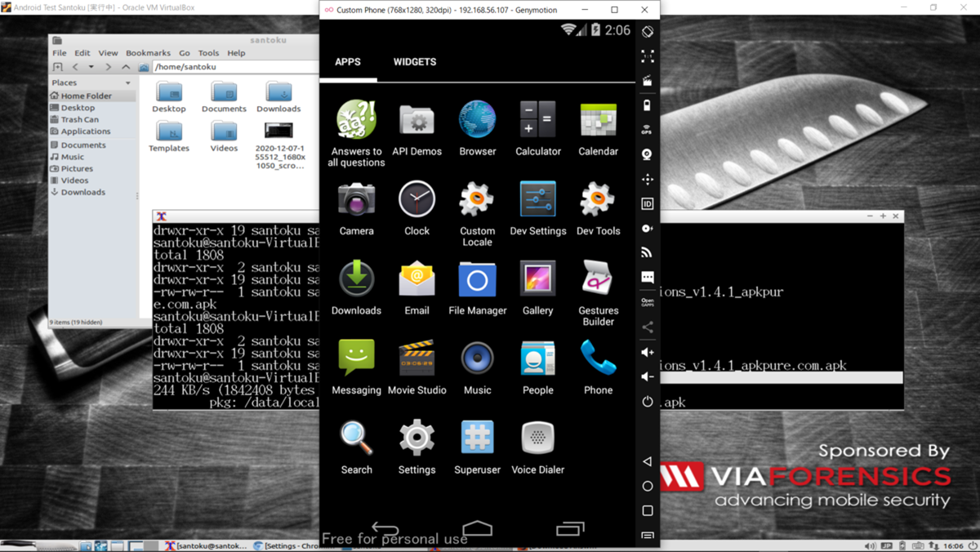Select the Templates folder
980x552 pixels.
(169, 136)
